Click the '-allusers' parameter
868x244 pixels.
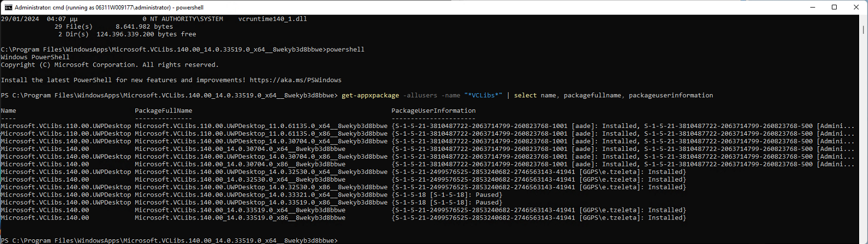click(x=420, y=95)
